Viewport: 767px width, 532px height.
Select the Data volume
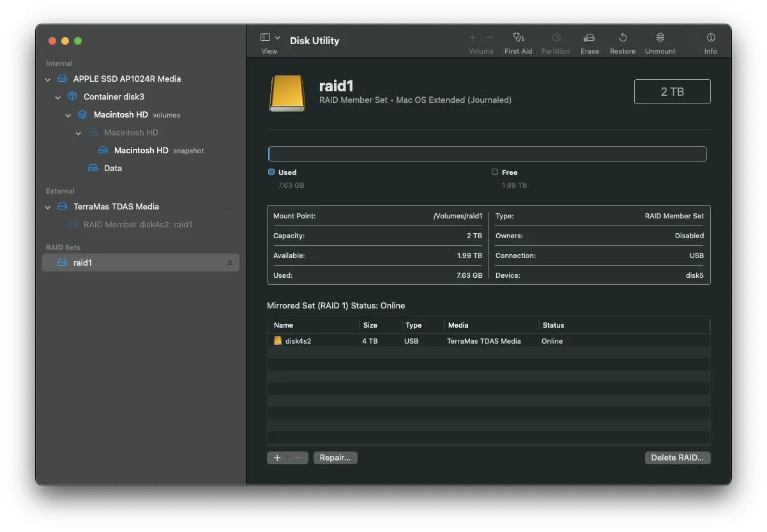coord(113,168)
